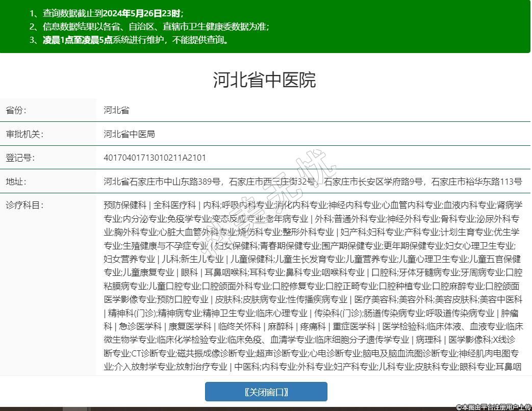The image size is (532, 411).
Task: Click the 河北省中医局 approval authority value
Action: coord(129,134)
